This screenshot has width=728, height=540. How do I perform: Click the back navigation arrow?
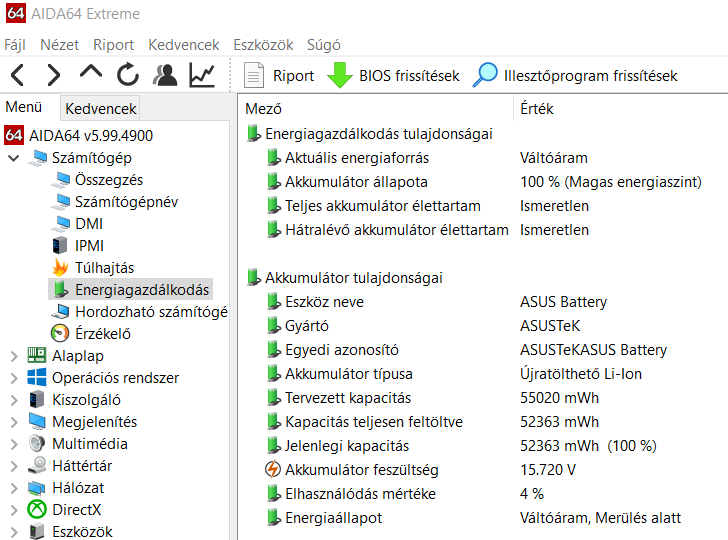coord(17,75)
